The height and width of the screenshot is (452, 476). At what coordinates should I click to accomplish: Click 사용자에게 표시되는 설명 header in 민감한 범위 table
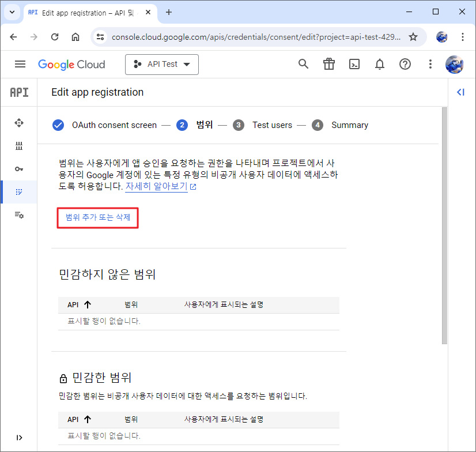[x=224, y=420]
